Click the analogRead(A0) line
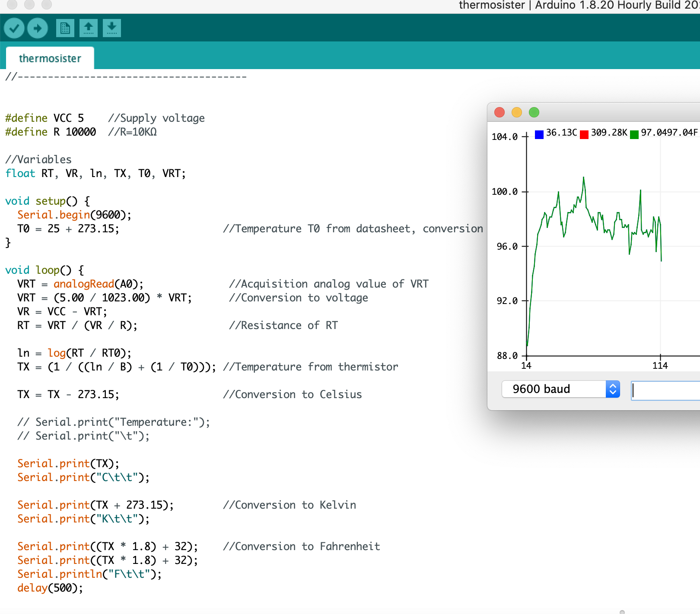This screenshot has width=700, height=614. 80,284
